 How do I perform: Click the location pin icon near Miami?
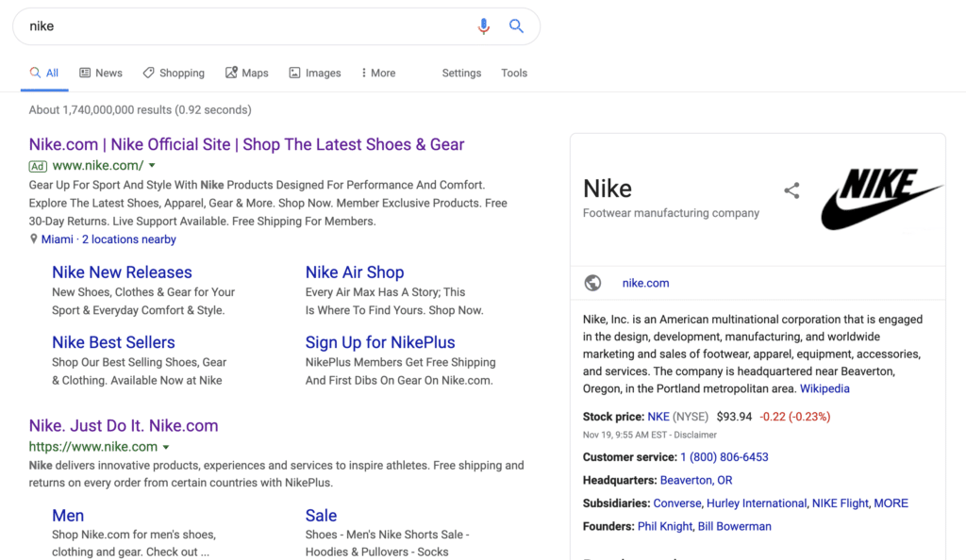click(x=33, y=239)
